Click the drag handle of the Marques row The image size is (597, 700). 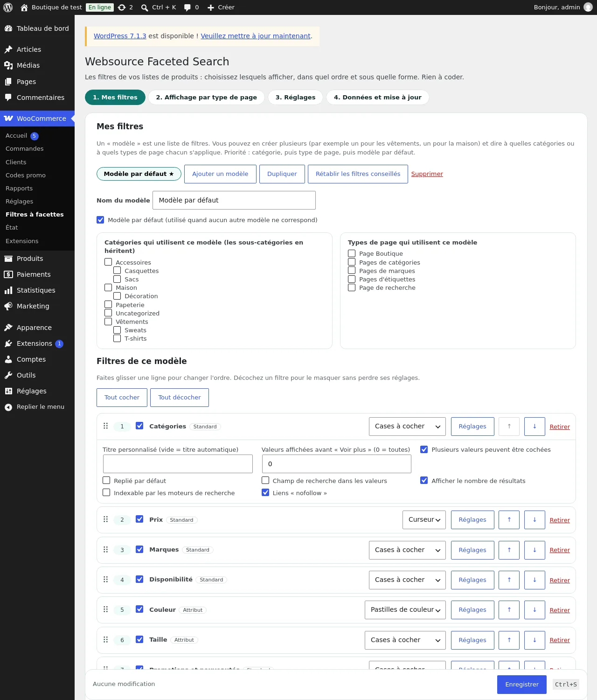point(105,550)
